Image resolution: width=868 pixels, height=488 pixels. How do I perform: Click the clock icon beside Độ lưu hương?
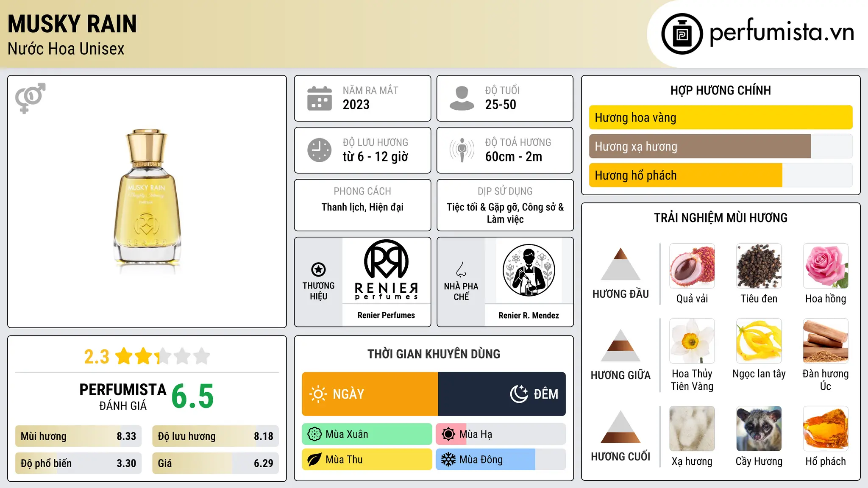pyautogui.click(x=320, y=150)
